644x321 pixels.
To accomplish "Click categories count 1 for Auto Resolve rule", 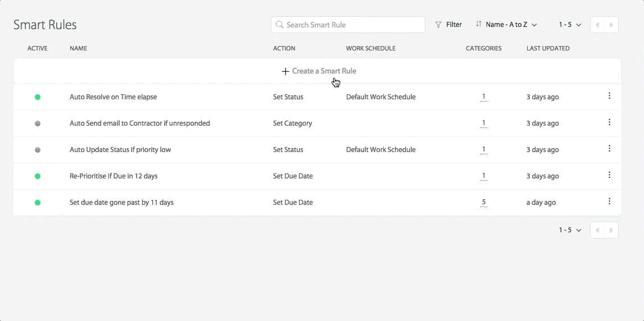I will pos(484,97).
